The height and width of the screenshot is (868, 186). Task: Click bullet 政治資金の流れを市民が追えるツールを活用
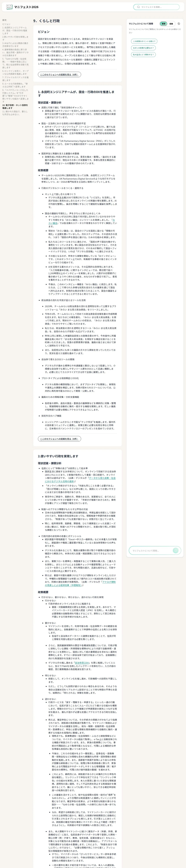click(x=63, y=300)
